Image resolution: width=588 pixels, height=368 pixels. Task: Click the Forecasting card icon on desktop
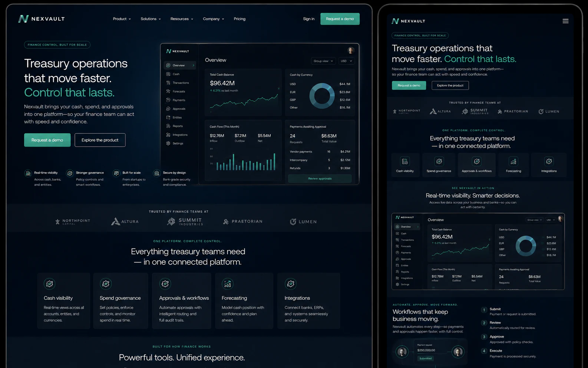coord(228,284)
